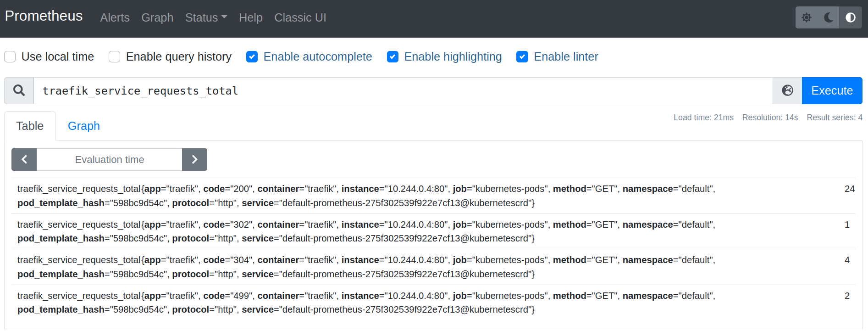Image resolution: width=868 pixels, height=331 pixels.
Task: Uncheck the Enable linter option
Action: [x=522, y=56]
